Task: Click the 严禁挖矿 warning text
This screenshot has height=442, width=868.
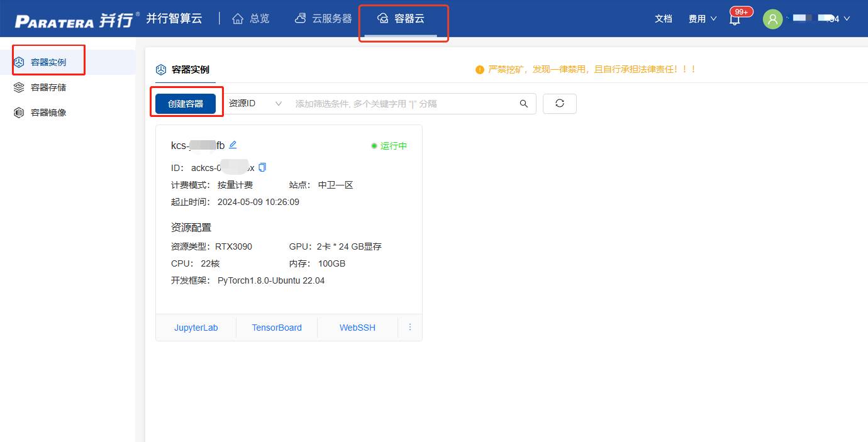Action: (x=593, y=70)
